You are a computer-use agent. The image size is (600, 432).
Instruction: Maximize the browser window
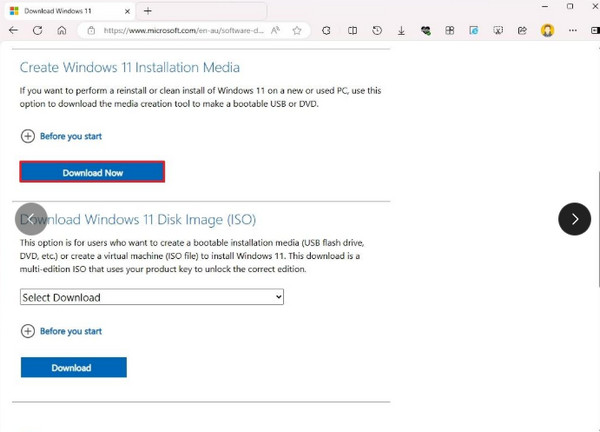570,7
